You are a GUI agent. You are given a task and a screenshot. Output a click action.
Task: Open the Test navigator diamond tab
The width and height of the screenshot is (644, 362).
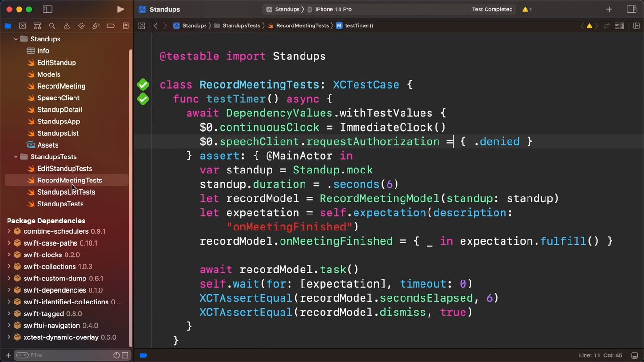(81, 26)
